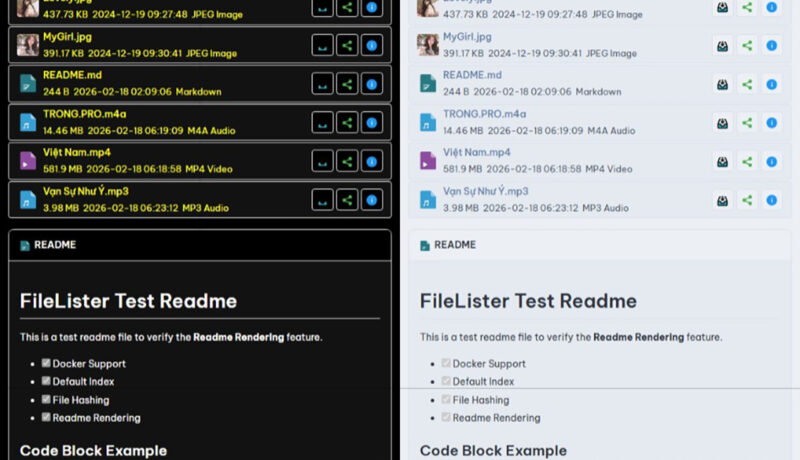This screenshot has width=800, height=460.
Task: View info for TRONG.PRO.m4a in light panel
Action: 771,123
